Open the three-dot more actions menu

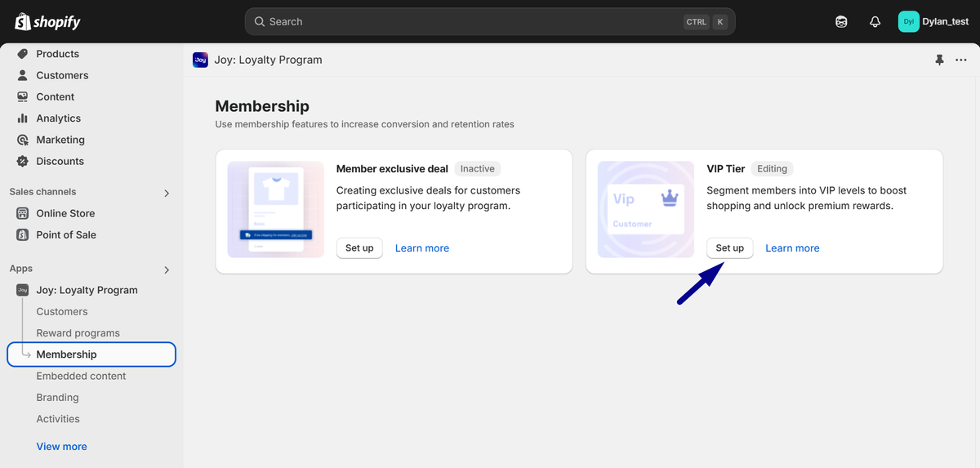960,60
